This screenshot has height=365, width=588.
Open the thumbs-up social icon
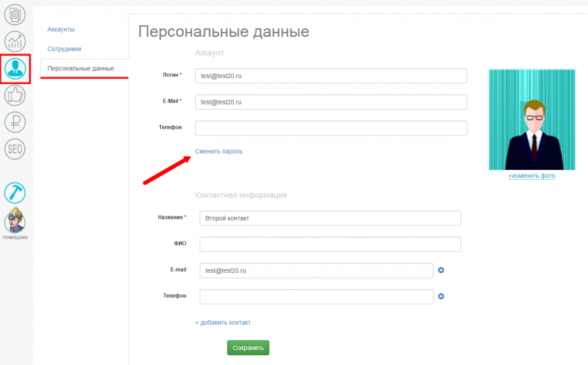pyautogui.click(x=15, y=95)
